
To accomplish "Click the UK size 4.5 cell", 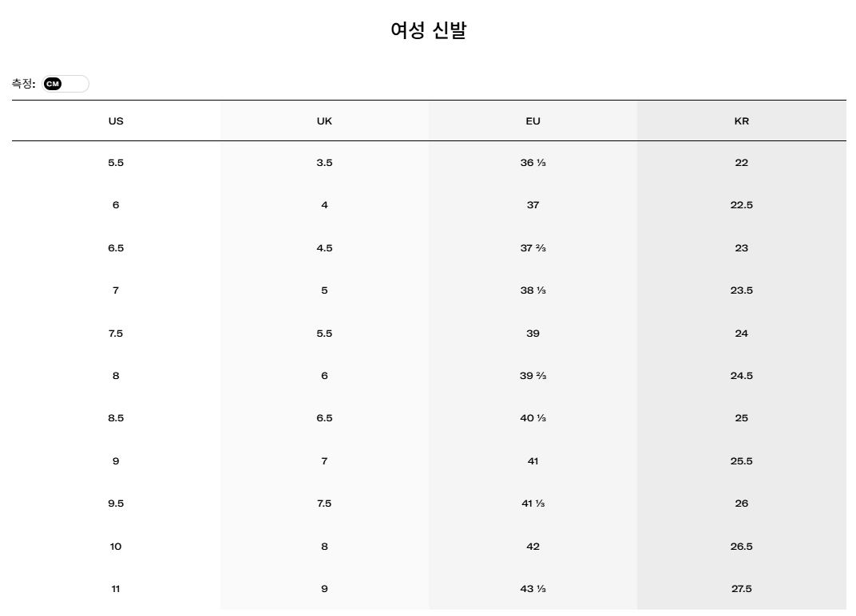I will [x=324, y=247].
